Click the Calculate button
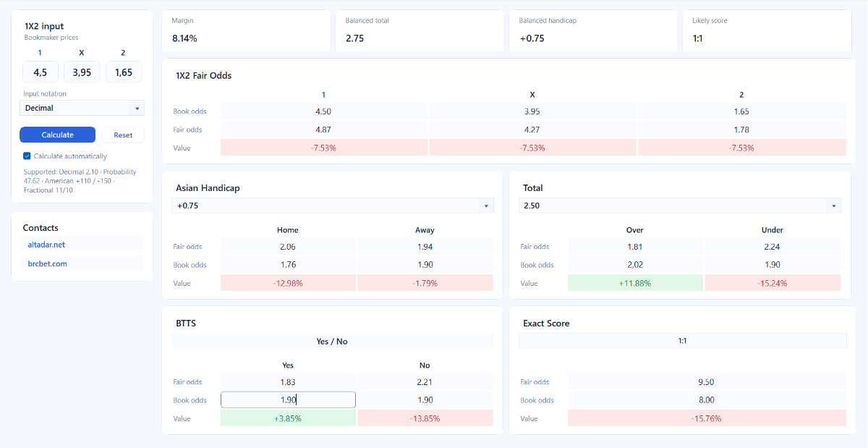Image resolution: width=868 pixels, height=448 pixels. pos(57,135)
